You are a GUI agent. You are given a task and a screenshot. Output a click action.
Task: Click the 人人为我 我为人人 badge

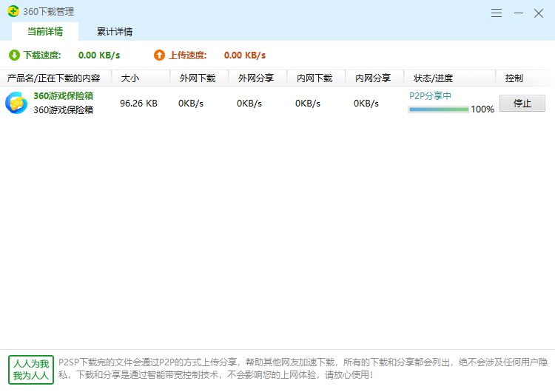pos(31,370)
